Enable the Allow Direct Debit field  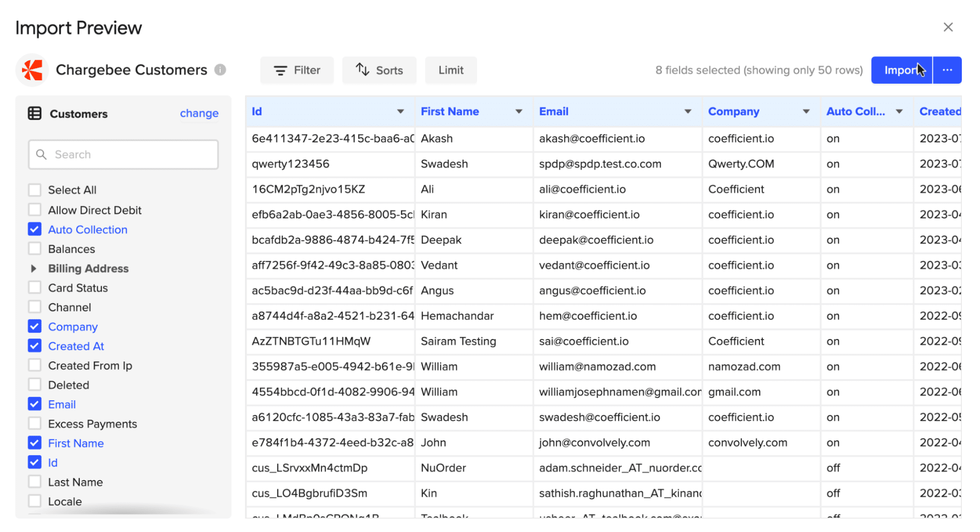click(35, 210)
